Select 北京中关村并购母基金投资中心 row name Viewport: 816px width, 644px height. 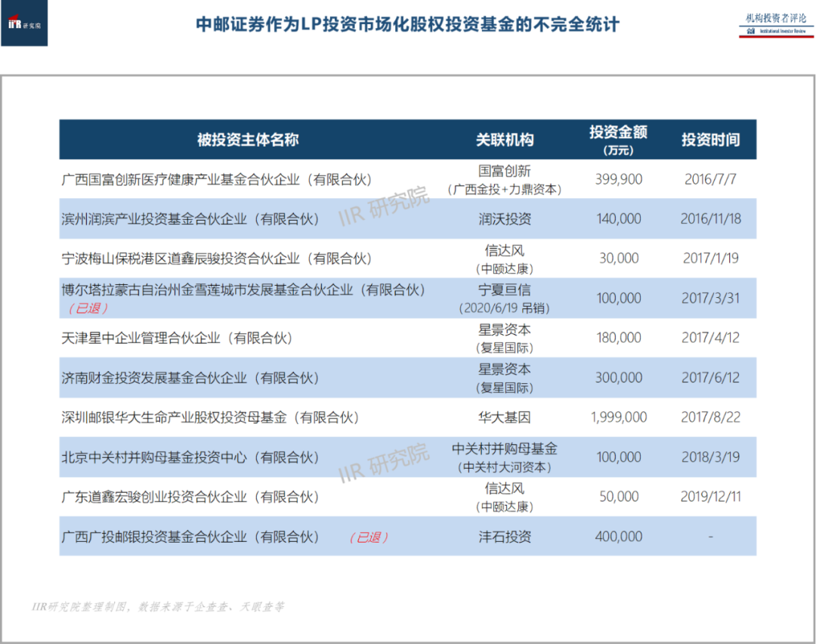pos(190,457)
